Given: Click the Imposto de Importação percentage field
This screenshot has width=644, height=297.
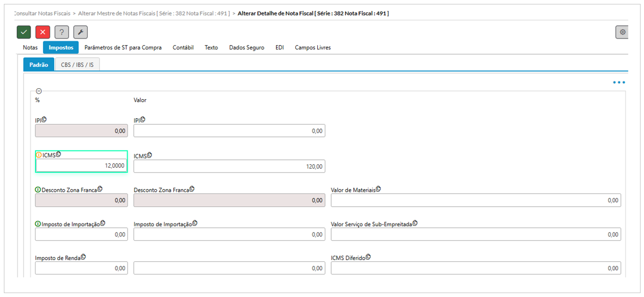Looking at the screenshot, I should (x=81, y=234).
